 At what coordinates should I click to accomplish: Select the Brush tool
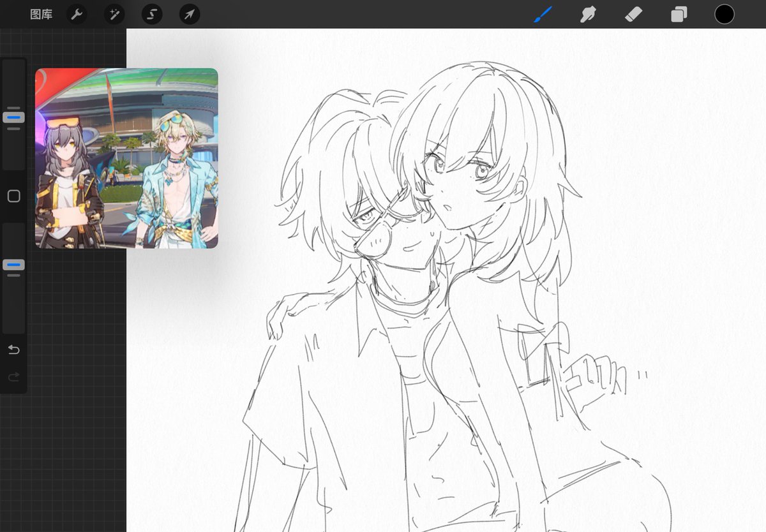coord(543,14)
